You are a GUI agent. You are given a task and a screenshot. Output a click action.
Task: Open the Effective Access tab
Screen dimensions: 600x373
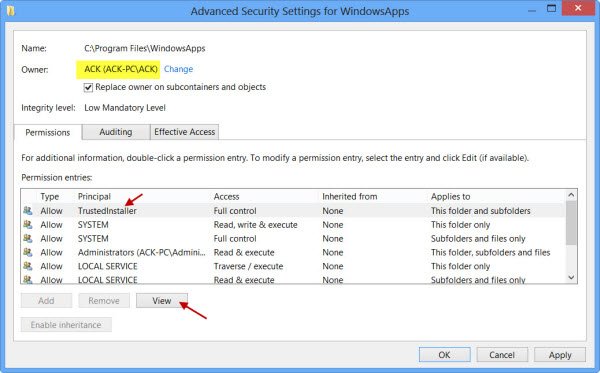(184, 132)
